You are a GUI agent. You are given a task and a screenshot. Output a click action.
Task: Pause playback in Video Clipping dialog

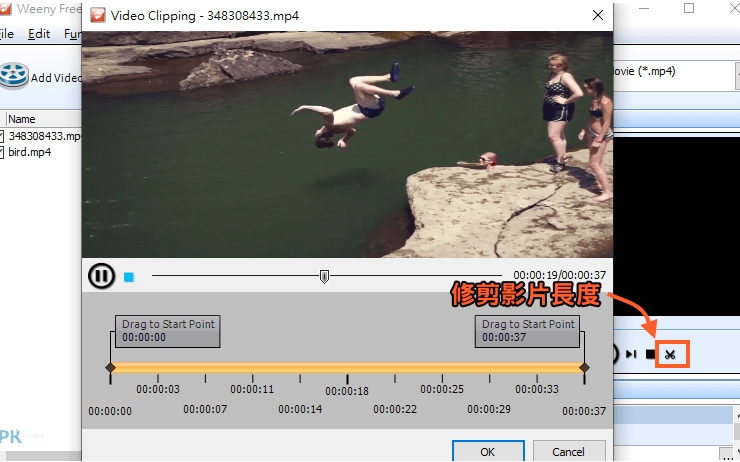[x=101, y=276]
